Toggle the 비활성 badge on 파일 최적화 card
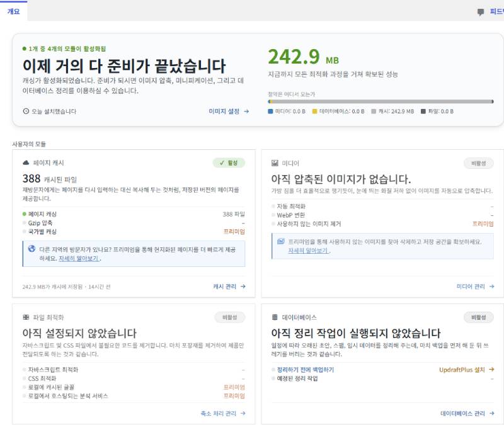The height and width of the screenshot is (425, 504). pyautogui.click(x=230, y=317)
